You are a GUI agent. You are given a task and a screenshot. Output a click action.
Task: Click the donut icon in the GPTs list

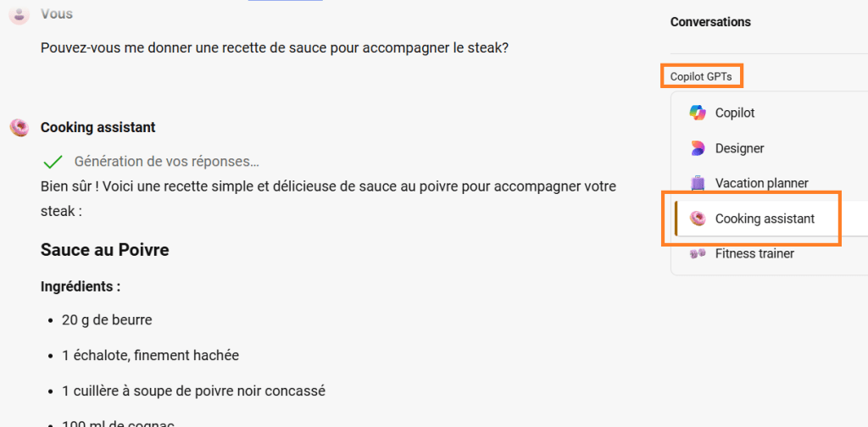click(x=698, y=219)
